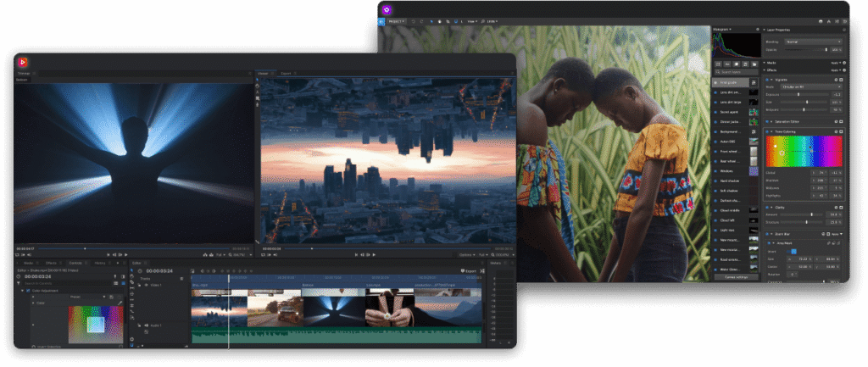868x367 pixels.
Task: Open the Vignette Mode dropdown
Action: pyautogui.click(x=811, y=87)
